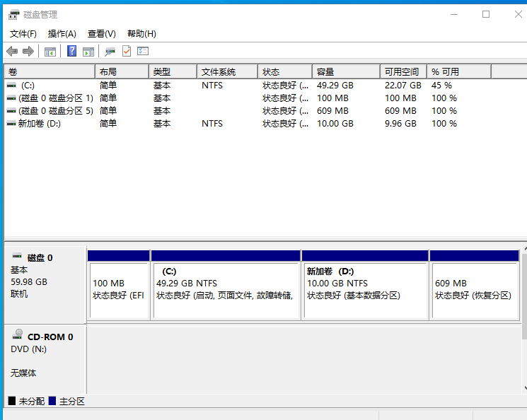Click the blue 主分区 legend swatch
Image resolution: width=527 pixels, height=420 pixels.
pyautogui.click(x=52, y=401)
